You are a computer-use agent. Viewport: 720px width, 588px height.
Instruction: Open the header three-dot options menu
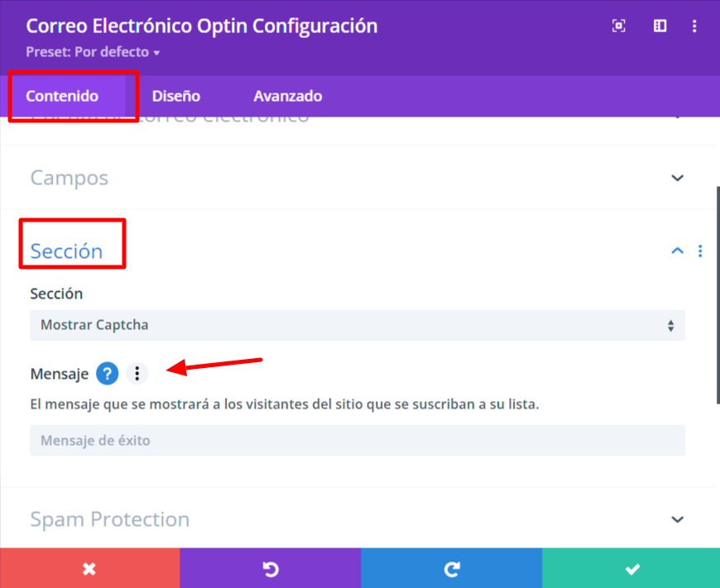click(694, 26)
